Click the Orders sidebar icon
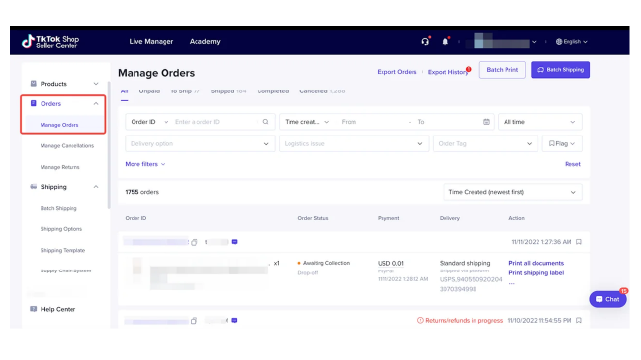Screen dimensions: 641x360 (x=34, y=103)
